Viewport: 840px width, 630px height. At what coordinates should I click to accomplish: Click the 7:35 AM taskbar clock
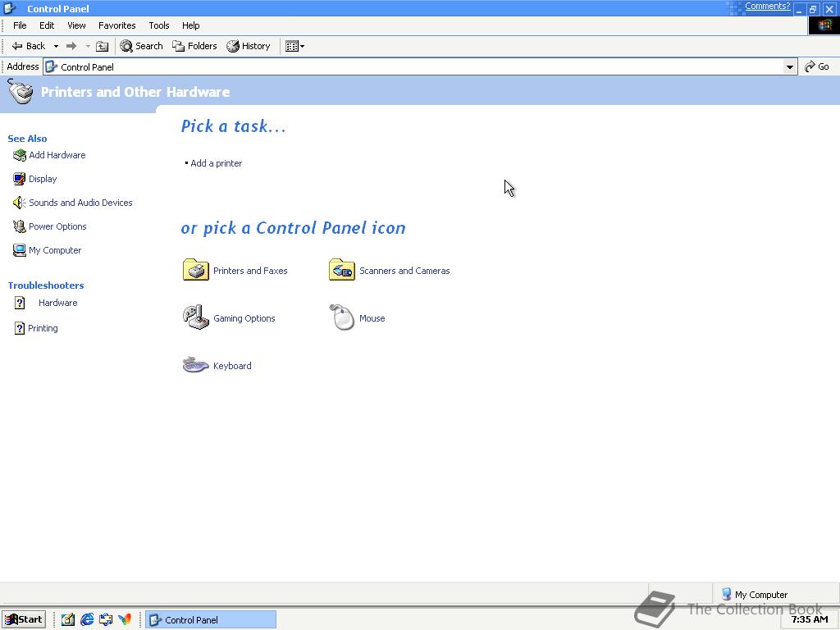tap(810, 619)
